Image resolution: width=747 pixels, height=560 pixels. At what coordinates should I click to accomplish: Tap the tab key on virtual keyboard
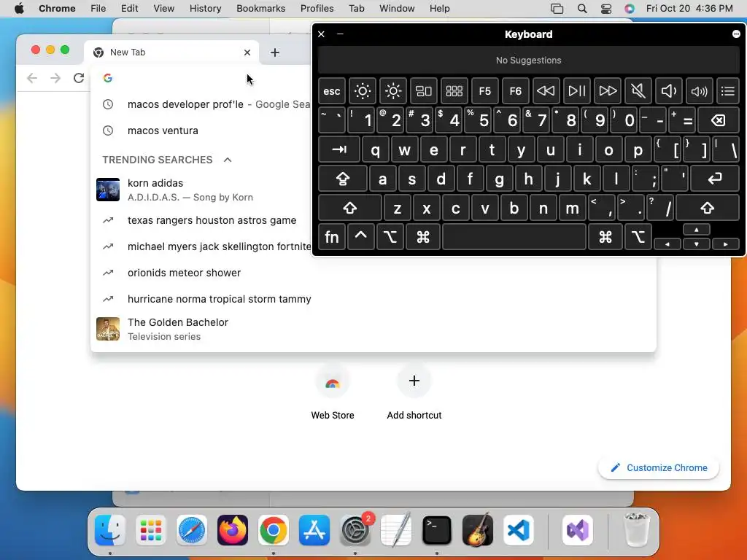339,150
